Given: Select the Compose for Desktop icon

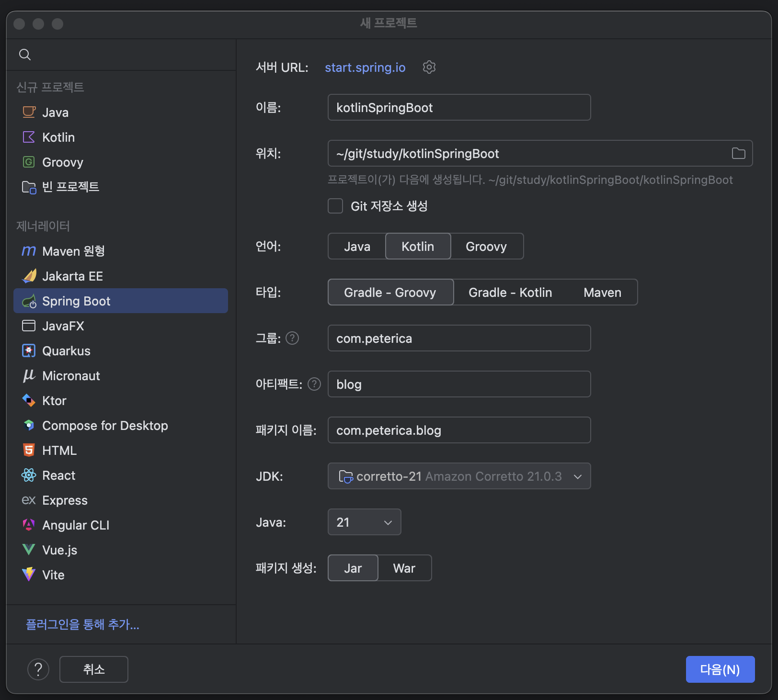Looking at the screenshot, I should coord(29,425).
